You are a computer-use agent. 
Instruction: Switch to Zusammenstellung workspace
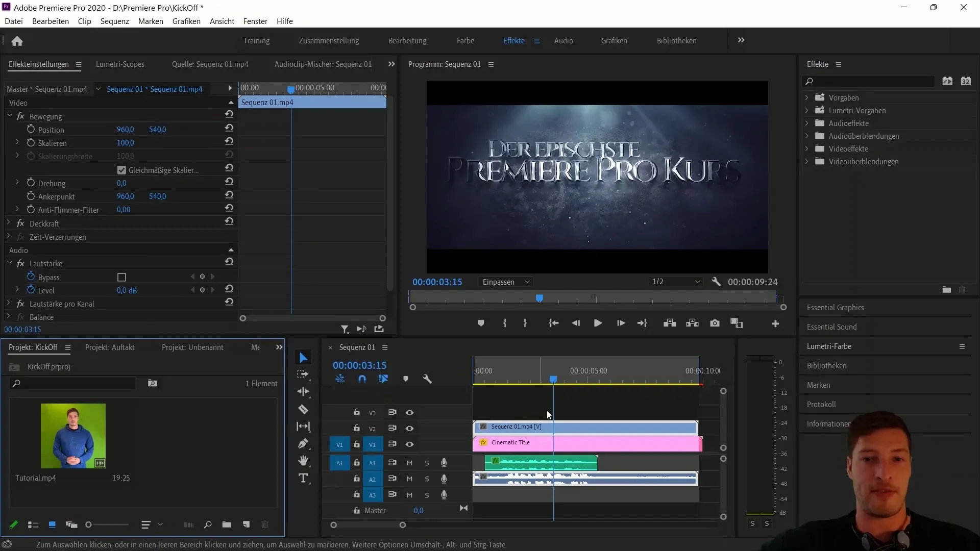click(329, 40)
